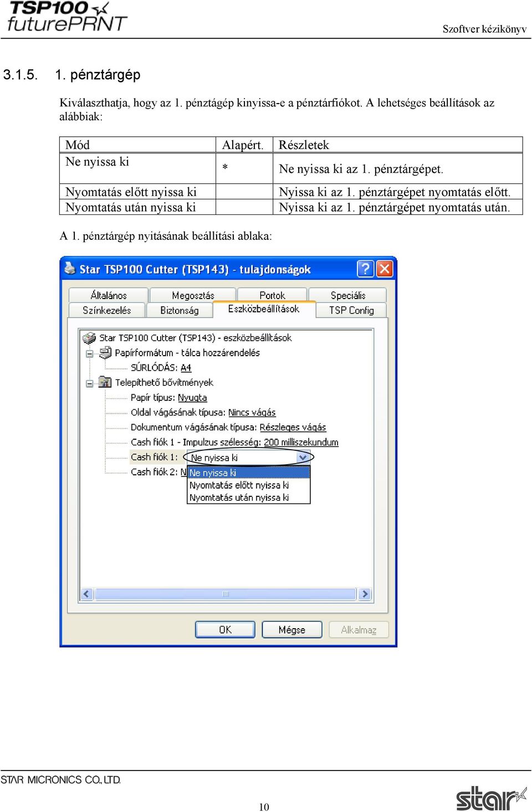The image size is (532, 812).
Task: Click the Részletek table header
Action: [x=398, y=145]
